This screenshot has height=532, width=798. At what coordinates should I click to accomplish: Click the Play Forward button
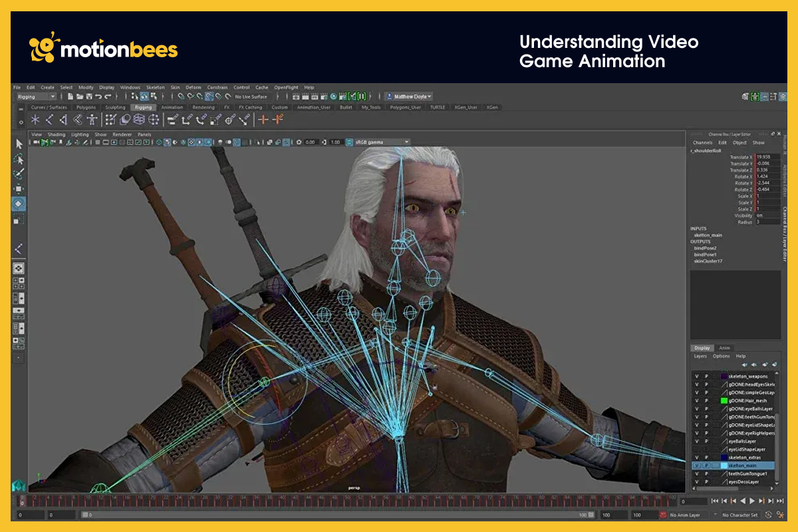(752, 501)
